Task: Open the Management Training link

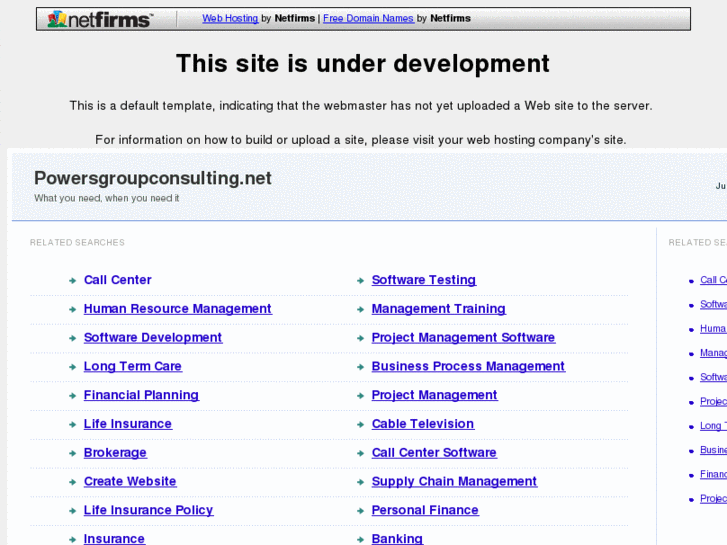Action: click(439, 308)
